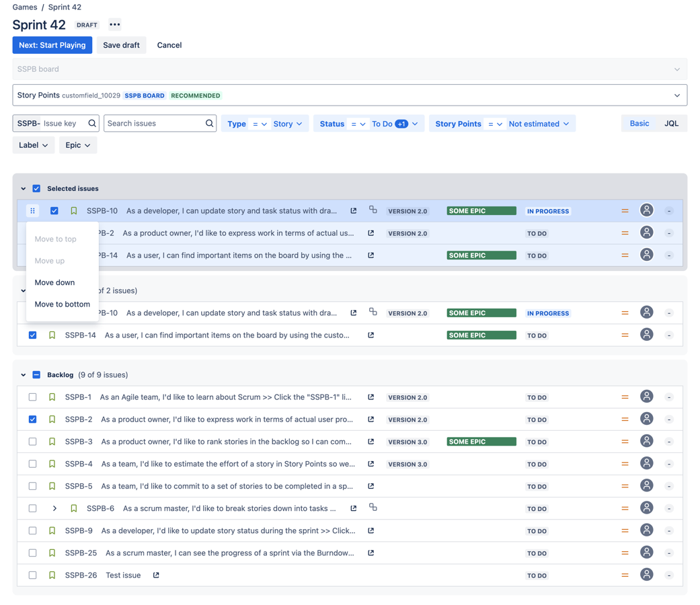The height and width of the screenshot is (605, 700).
Task: Collapse the Backlog section
Action: click(24, 375)
